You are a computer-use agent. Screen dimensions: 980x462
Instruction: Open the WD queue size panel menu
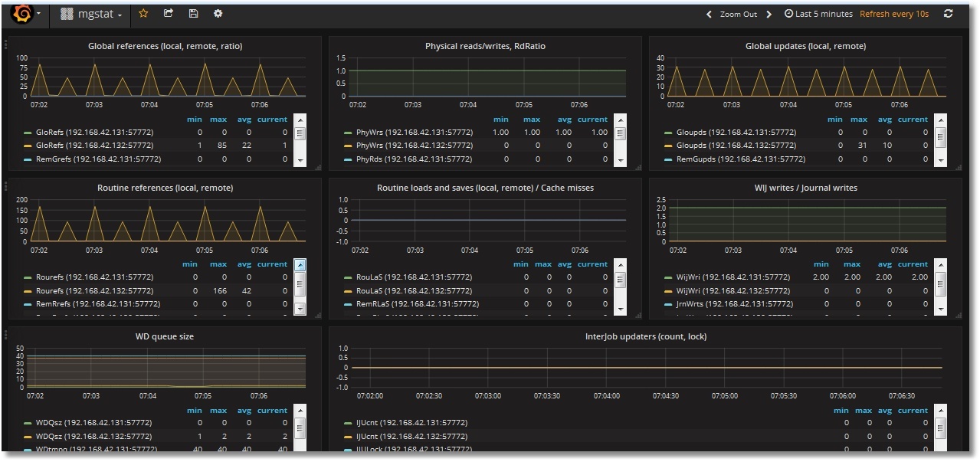click(163, 336)
